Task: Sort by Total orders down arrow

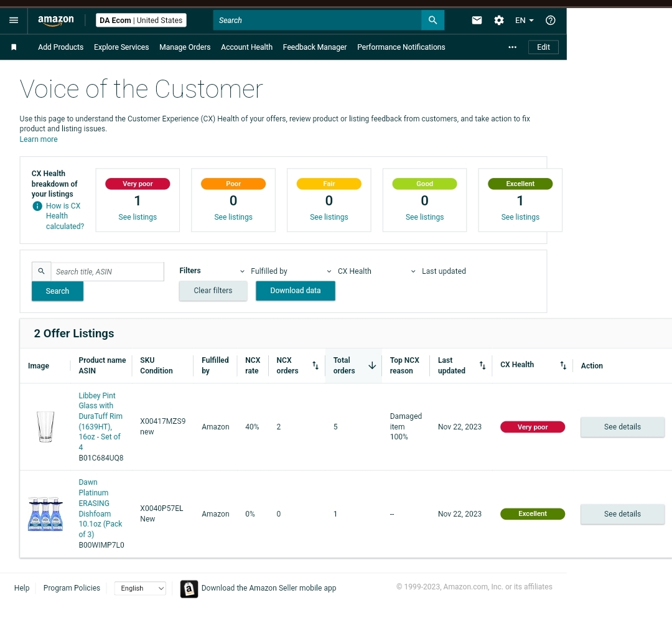Action: point(372,365)
